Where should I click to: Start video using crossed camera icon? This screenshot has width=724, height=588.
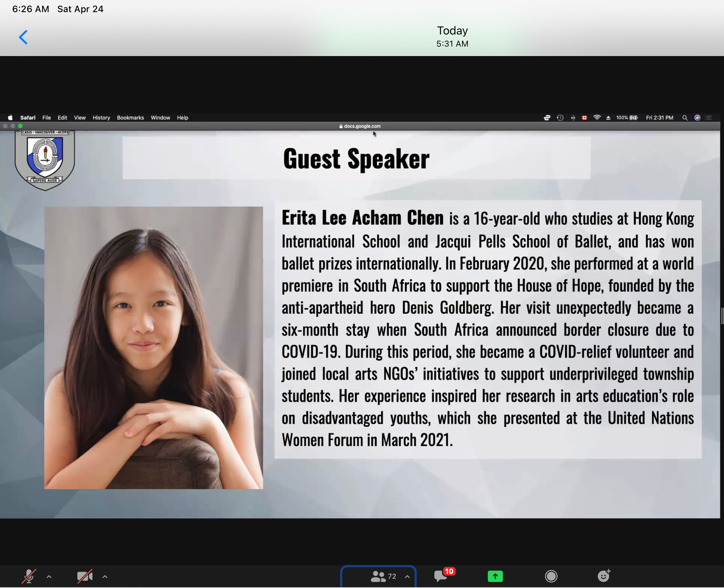point(85,576)
